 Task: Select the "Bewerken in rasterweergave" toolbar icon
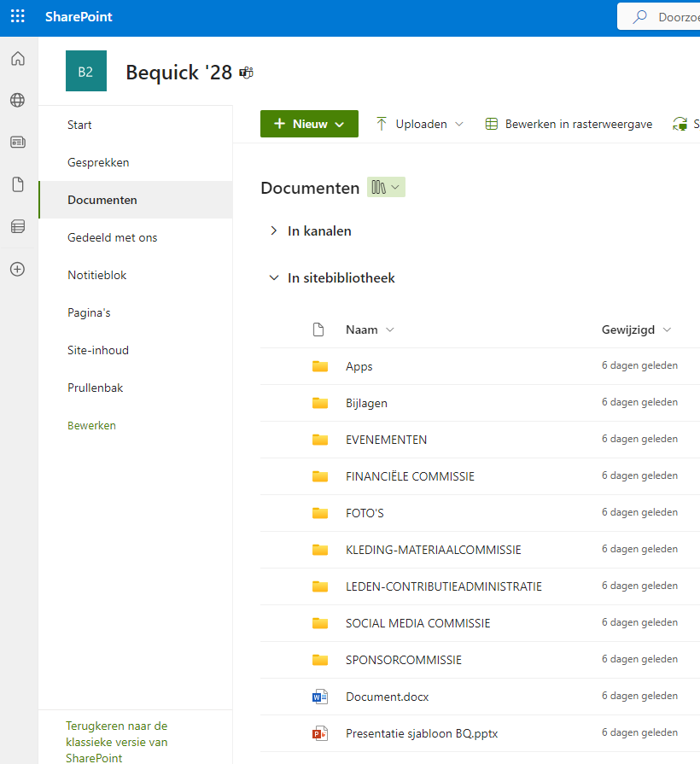pos(491,123)
